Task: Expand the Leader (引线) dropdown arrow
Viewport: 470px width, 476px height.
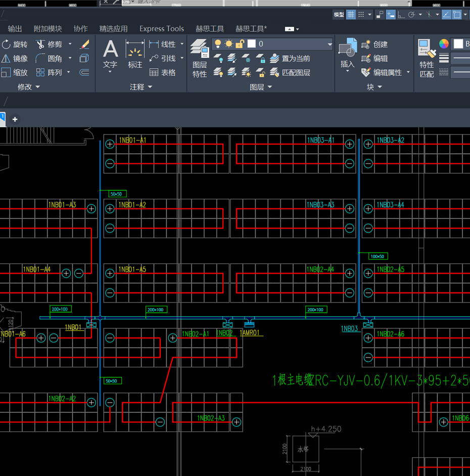Action: click(x=182, y=58)
